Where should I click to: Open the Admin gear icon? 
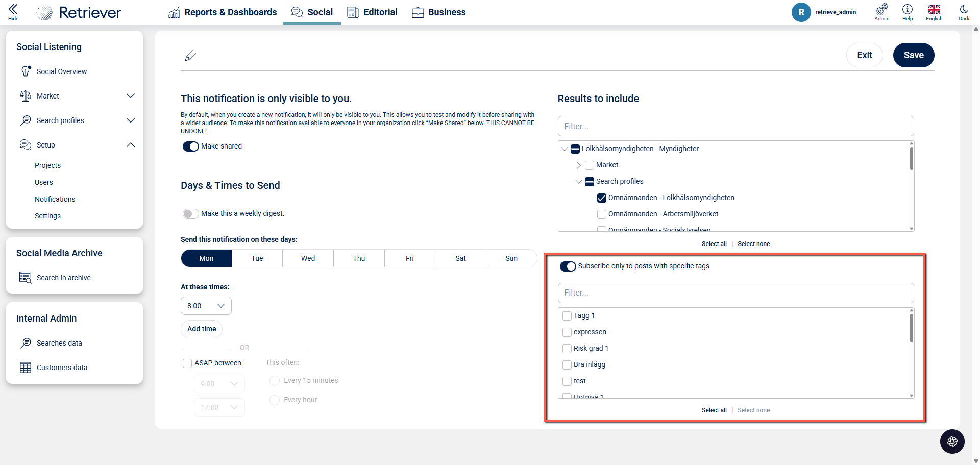[881, 9]
